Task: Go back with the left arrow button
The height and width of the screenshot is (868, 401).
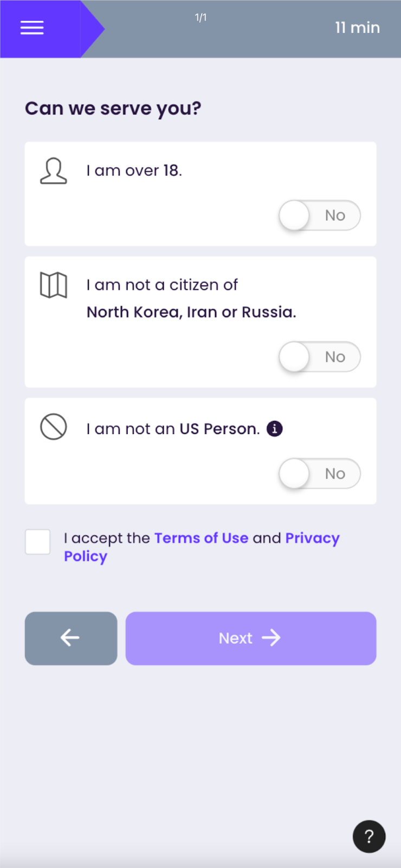Action: 71,638
